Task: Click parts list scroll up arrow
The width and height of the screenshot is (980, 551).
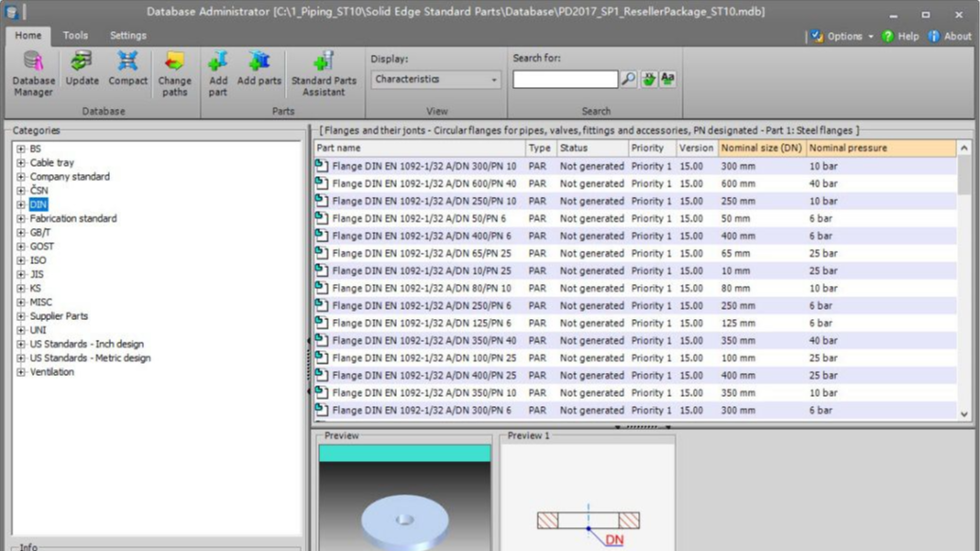Action: 964,148
